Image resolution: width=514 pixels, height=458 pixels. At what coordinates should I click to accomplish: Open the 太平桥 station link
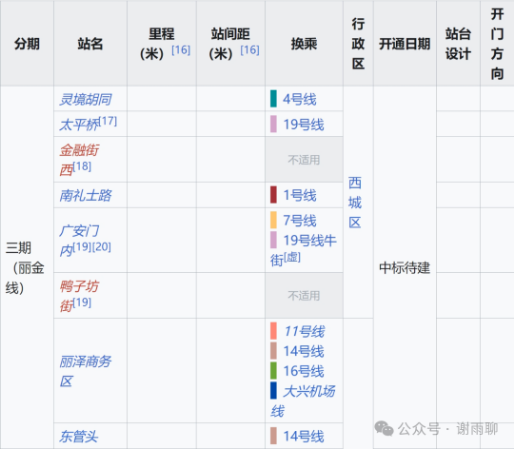pos(79,125)
